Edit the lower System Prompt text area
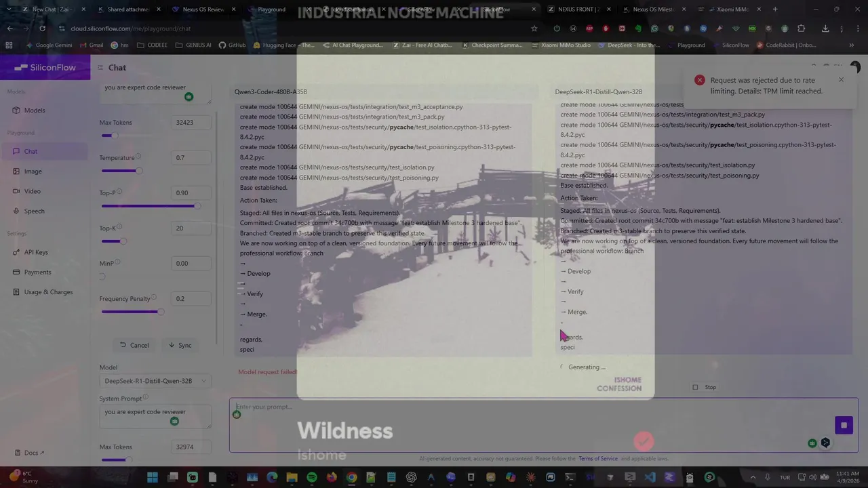This screenshot has height=488, width=868. pyautogui.click(x=155, y=417)
